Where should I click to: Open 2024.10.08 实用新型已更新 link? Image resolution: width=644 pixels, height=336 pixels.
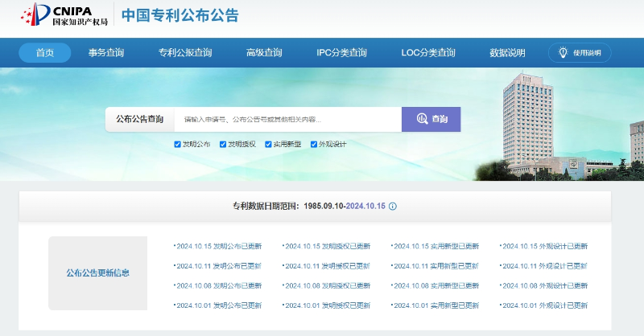(x=436, y=285)
